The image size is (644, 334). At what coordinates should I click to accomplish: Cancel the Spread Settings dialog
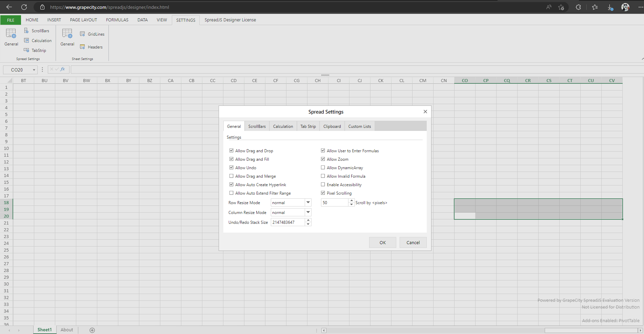click(413, 242)
